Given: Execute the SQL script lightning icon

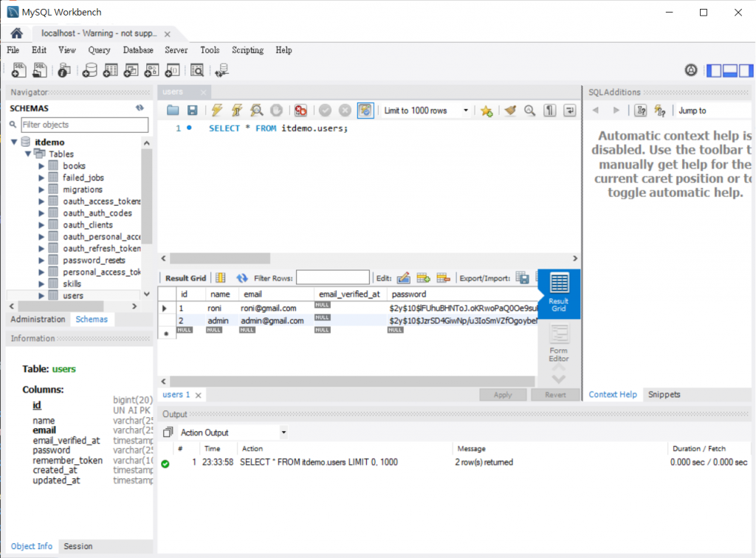Looking at the screenshot, I should [x=217, y=111].
